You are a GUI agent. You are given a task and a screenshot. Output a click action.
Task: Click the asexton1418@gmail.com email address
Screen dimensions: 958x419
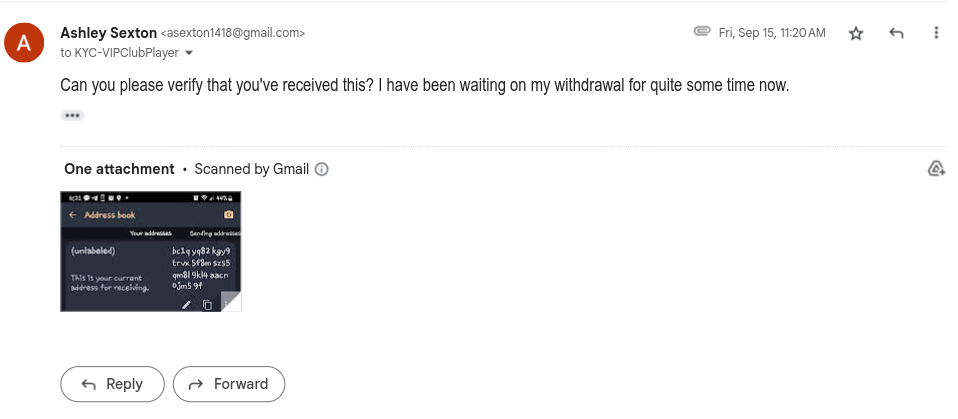(232, 33)
